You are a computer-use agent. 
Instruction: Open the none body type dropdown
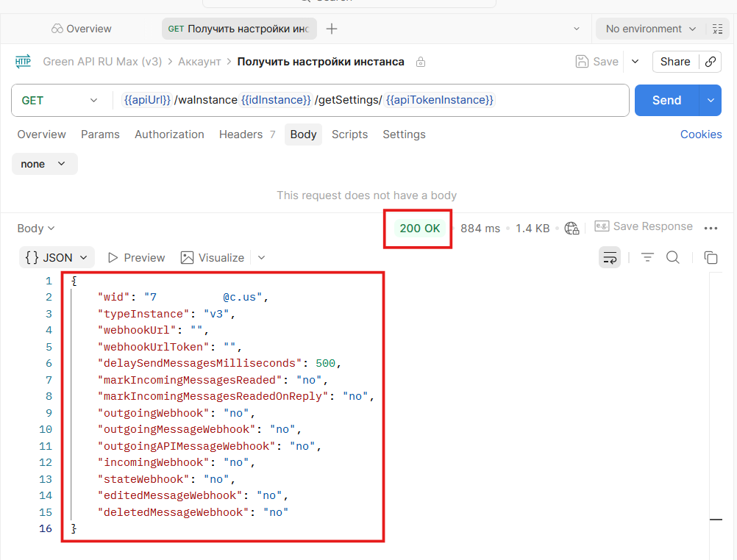44,164
